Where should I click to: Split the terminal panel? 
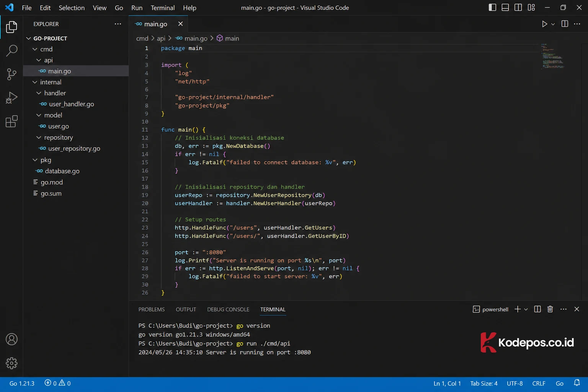(537, 309)
